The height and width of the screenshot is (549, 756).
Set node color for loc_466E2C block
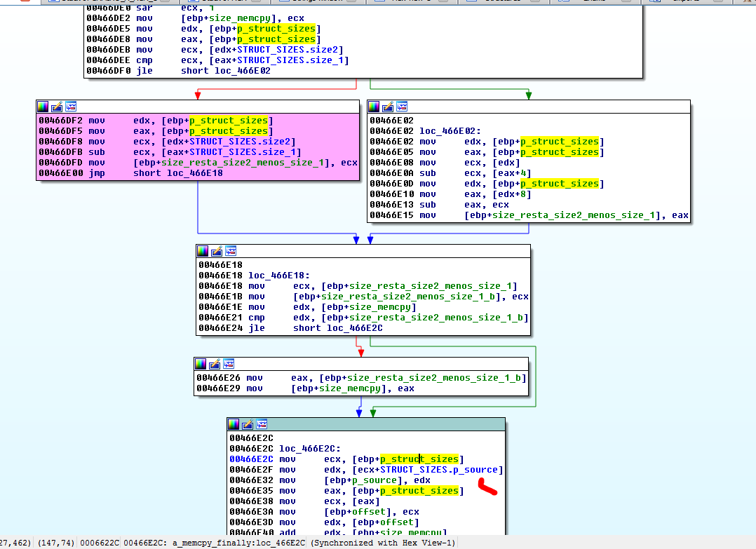pos(234,424)
